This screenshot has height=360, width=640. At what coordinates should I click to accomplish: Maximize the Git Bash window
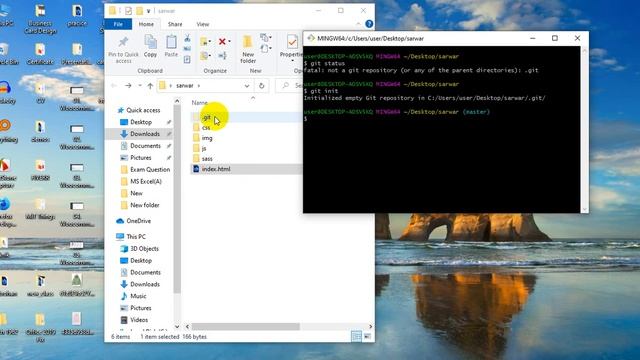[555, 38]
